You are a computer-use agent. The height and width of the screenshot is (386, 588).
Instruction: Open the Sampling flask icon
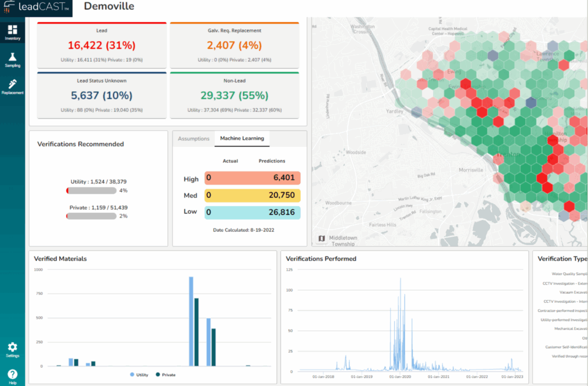coord(12,60)
